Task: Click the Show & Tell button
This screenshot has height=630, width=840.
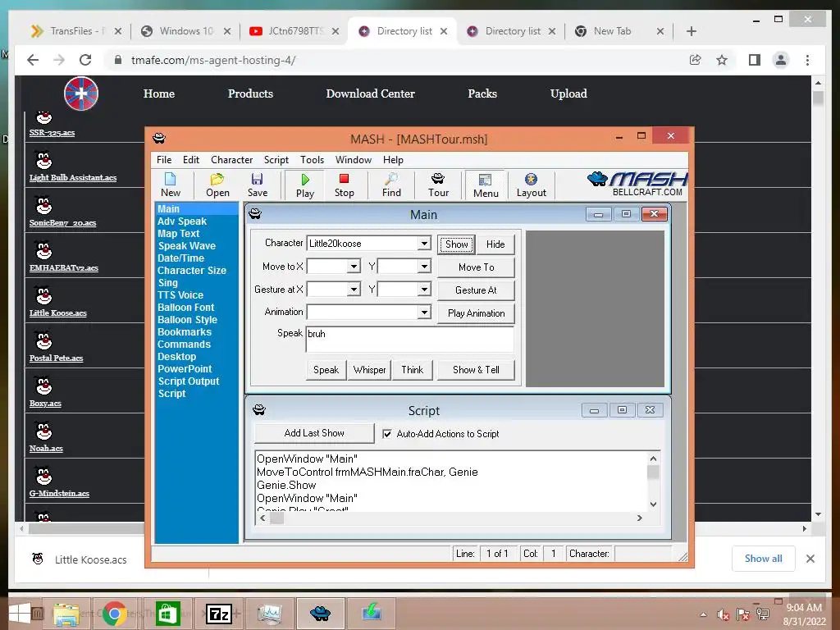Action: 476,370
